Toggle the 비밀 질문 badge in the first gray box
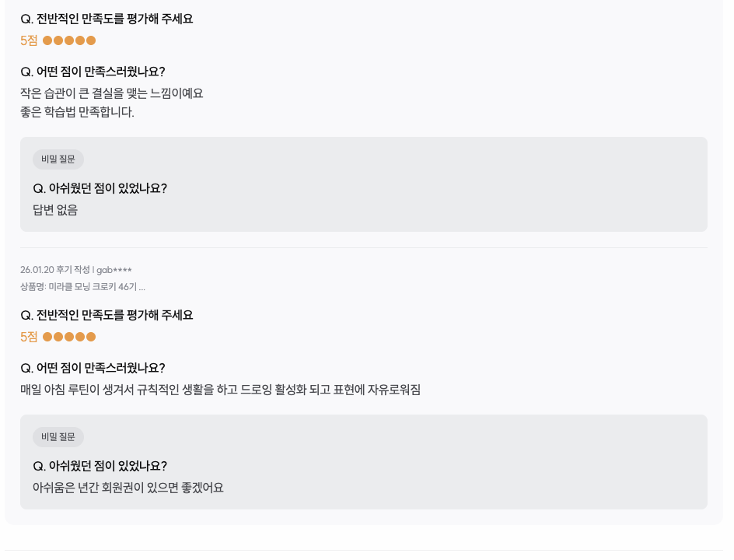The width and height of the screenshot is (734, 560). tap(58, 159)
